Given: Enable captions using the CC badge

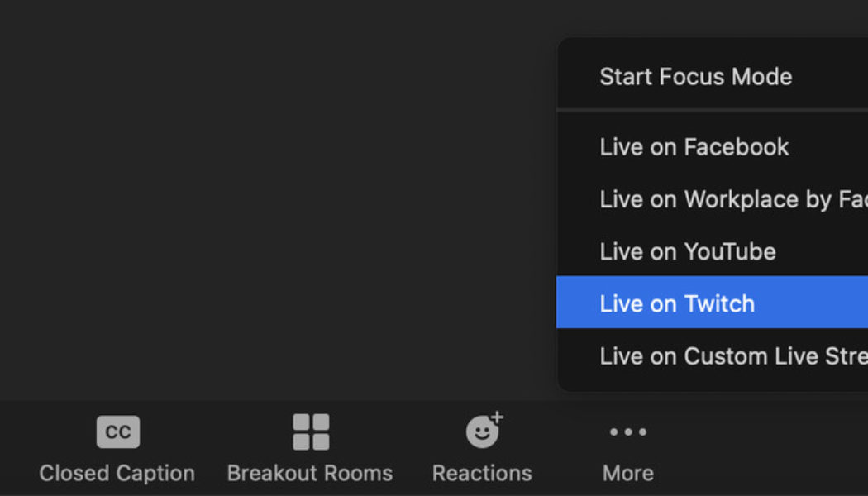Looking at the screenshot, I should (x=117, y=432).
